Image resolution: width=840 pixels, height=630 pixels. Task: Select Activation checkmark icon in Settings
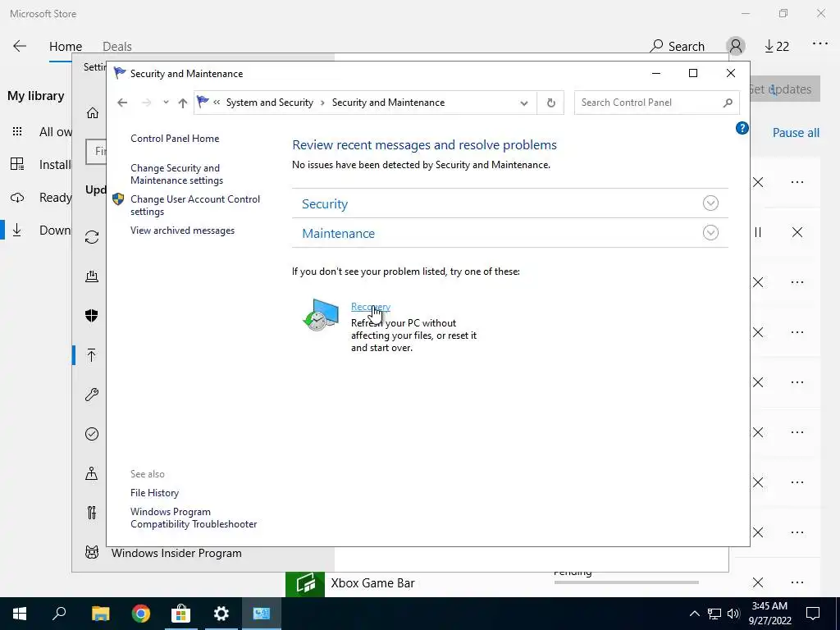click(x=92, y=434)
